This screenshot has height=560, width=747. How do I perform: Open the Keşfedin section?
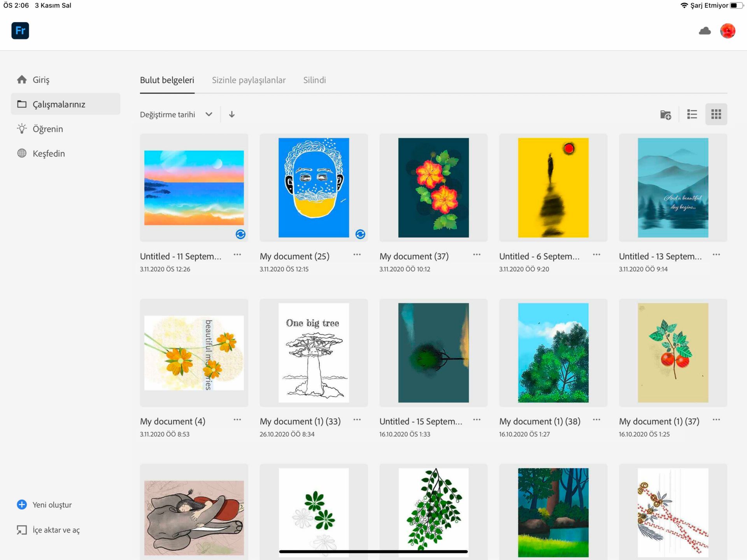(48, 154)
